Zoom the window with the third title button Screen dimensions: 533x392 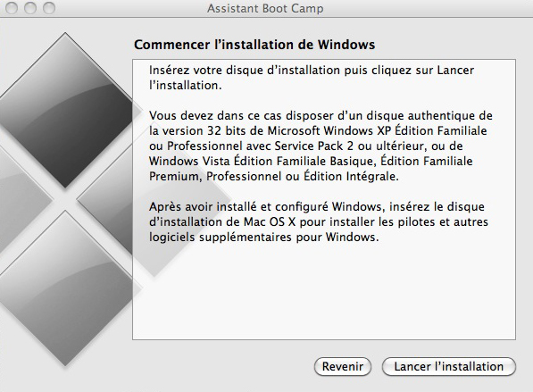click(x=49, y=8)
